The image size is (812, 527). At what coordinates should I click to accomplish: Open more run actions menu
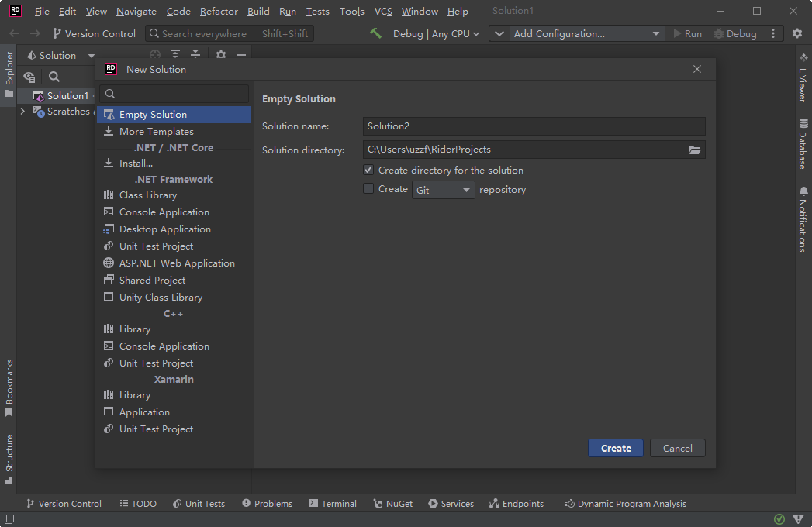773,33
